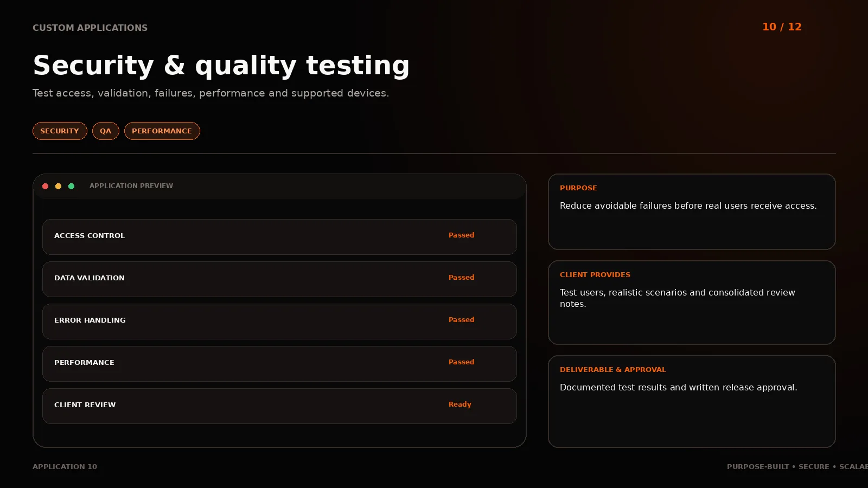Image resolution: width=868 pixels, height=488 pixels.
Task: Click the red dot in Application Preview
Action: [x=46, y=186]
